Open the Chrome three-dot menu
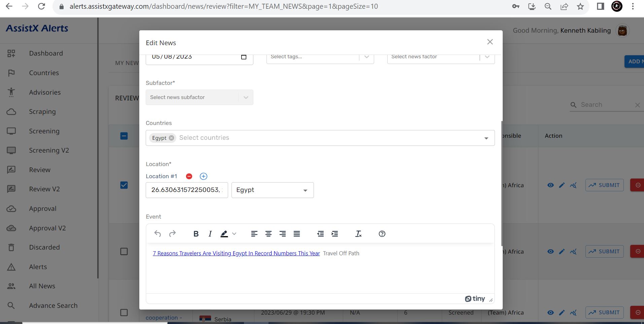644x324 pixels. coord(633,6)
